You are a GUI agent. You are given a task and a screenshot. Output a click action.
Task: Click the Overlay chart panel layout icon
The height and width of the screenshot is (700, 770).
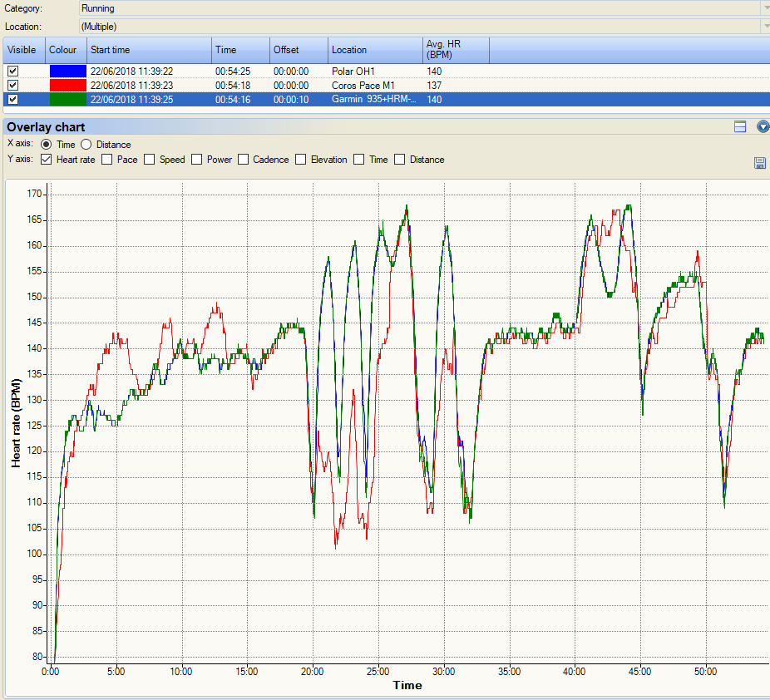click(740, 127)
